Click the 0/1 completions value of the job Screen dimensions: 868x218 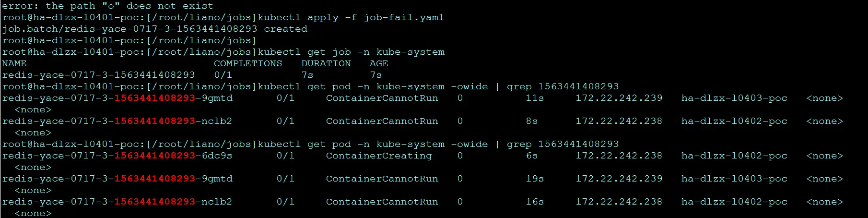point(223,75)
